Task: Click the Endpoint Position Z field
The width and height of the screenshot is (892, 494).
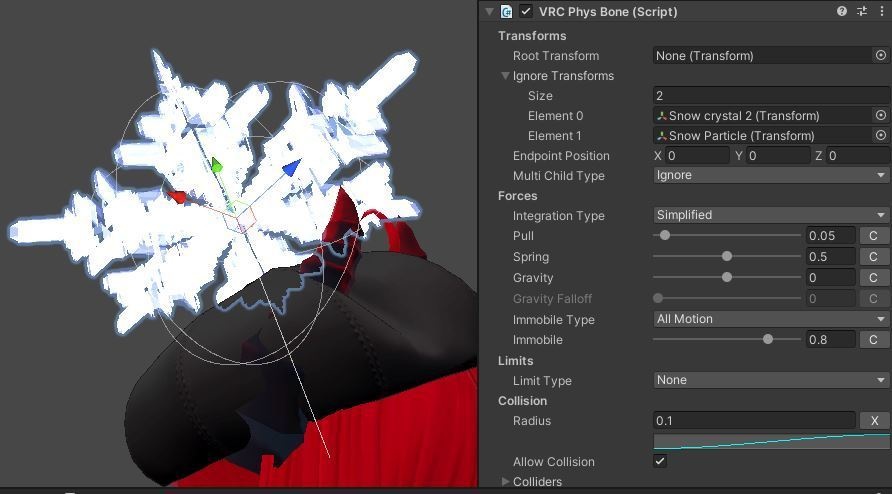Action: pyautogui.click(x=858, y=155)
